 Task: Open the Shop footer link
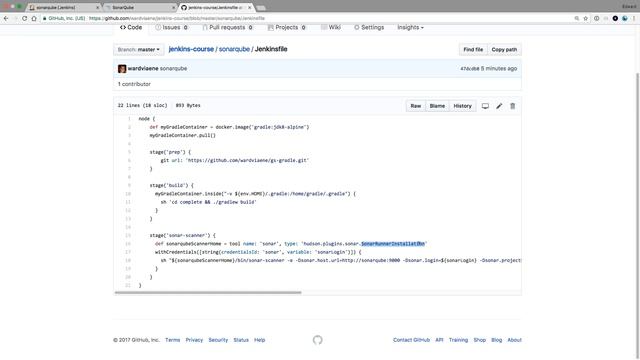(x=480, y=340)
